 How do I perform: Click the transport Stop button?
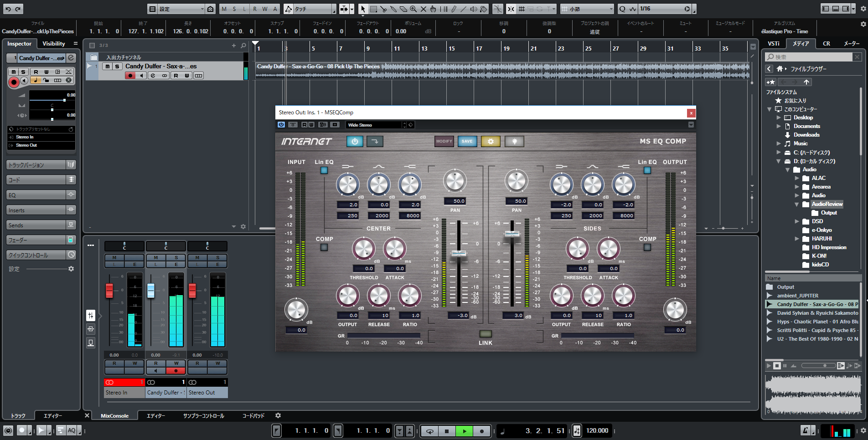[x=447, y=431]
